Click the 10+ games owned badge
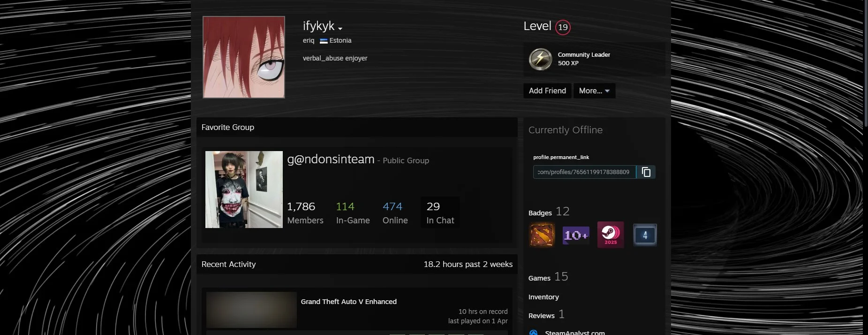868x335 pixels. (576, 235)
